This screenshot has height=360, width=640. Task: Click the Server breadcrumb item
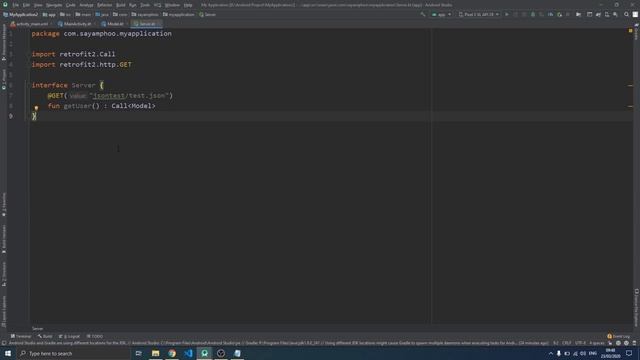pos(207,14)
